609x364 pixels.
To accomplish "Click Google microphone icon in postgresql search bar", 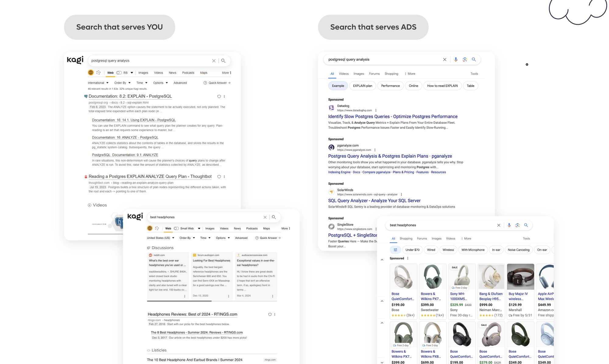I will 456,60.
